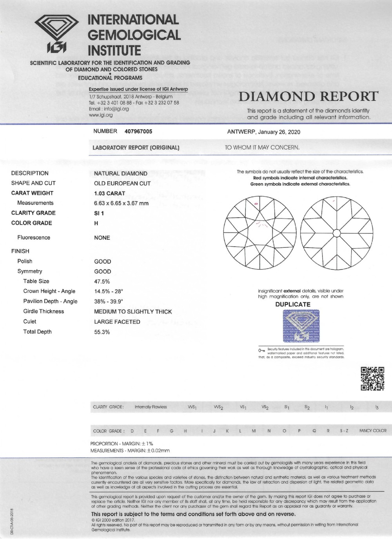This screenshot has height=539, width=392.
Task: Click the LARGE FACETED culet value
Action: click(x=117, y=322)
